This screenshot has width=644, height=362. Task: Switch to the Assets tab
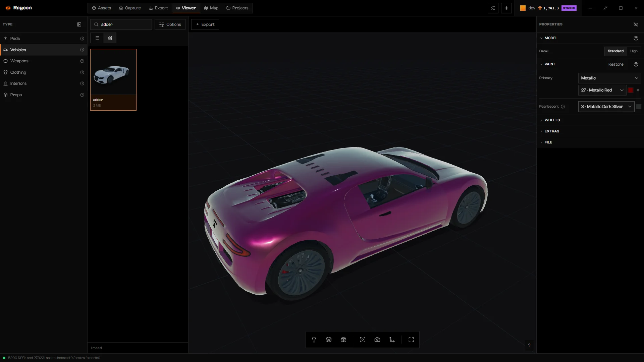click(x=101, y=8)
